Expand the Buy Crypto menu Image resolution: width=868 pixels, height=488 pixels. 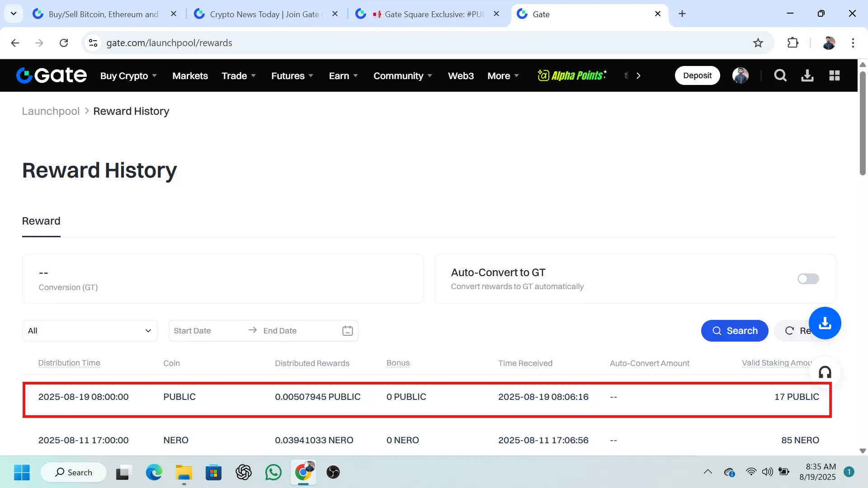point(129,75)
